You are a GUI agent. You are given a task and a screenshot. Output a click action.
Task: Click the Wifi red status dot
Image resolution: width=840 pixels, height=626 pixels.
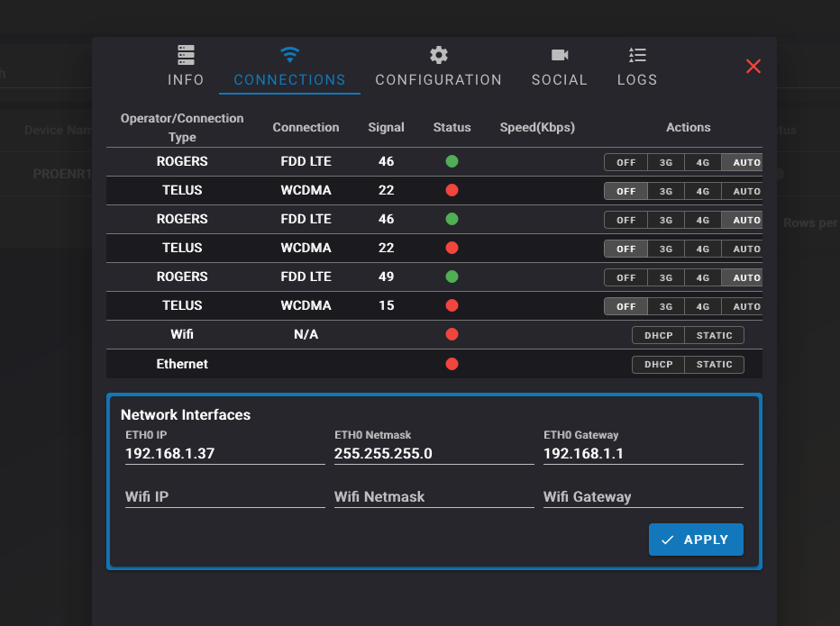point(452,335)
